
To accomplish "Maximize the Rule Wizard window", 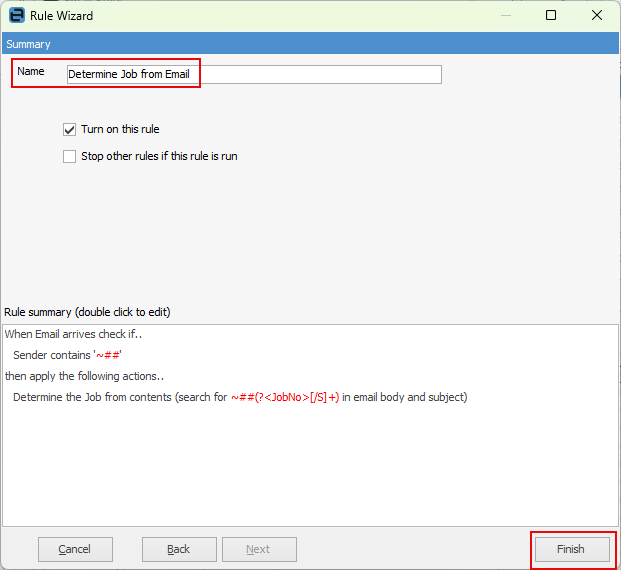I will click(x=551, y=15).
